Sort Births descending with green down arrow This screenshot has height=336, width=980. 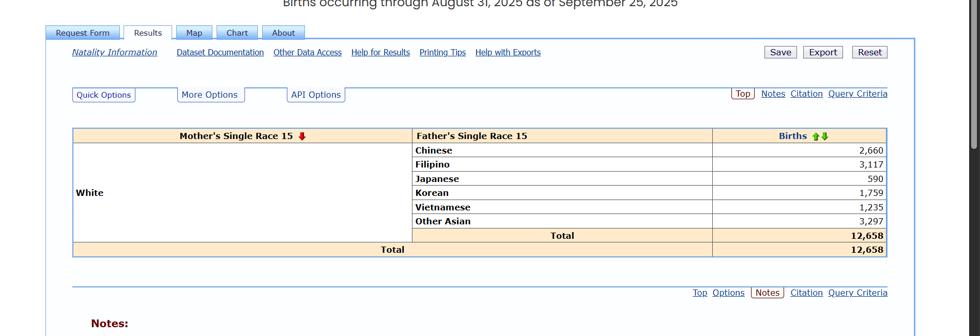825,136
